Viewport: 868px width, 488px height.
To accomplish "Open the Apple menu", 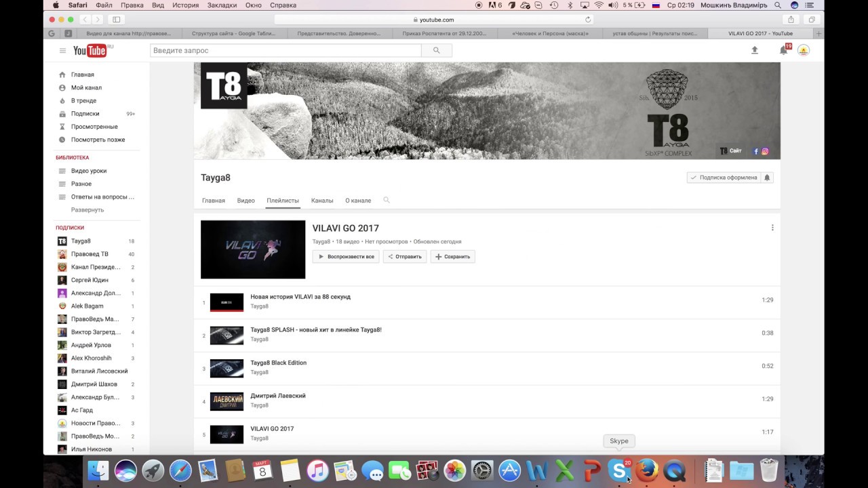I will (x=56, y=5).
